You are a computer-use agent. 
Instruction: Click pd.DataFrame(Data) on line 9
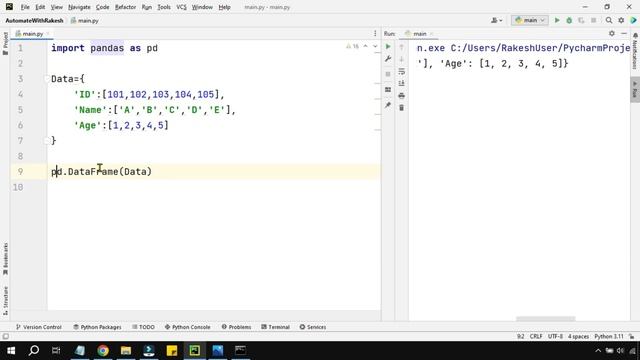[102, 172]
